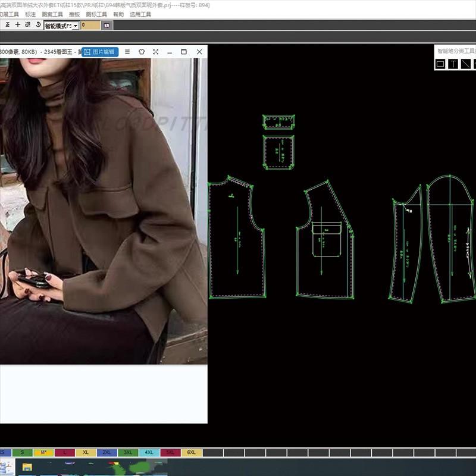Minimize the 2345看图王 image viewer
Image resolution: width=476 pixels, height=476 pixels.
pos(170,52)
